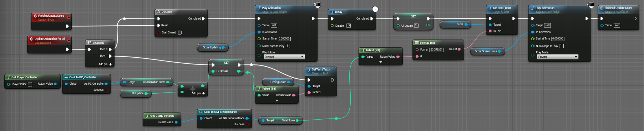The image size is (644, 131).
Task: Click the Delay node's latent clock icon
Action: [x=375, y=9]
